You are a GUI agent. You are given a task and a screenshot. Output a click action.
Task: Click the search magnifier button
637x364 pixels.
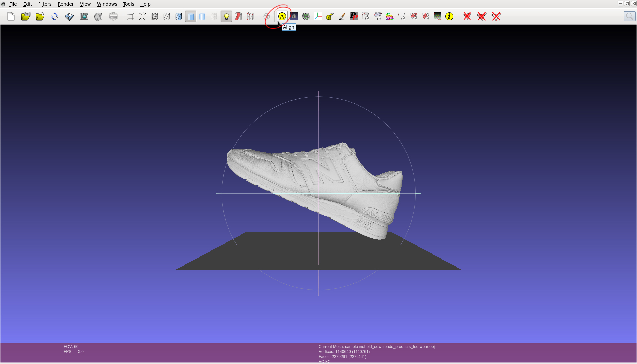click(629, 16)
